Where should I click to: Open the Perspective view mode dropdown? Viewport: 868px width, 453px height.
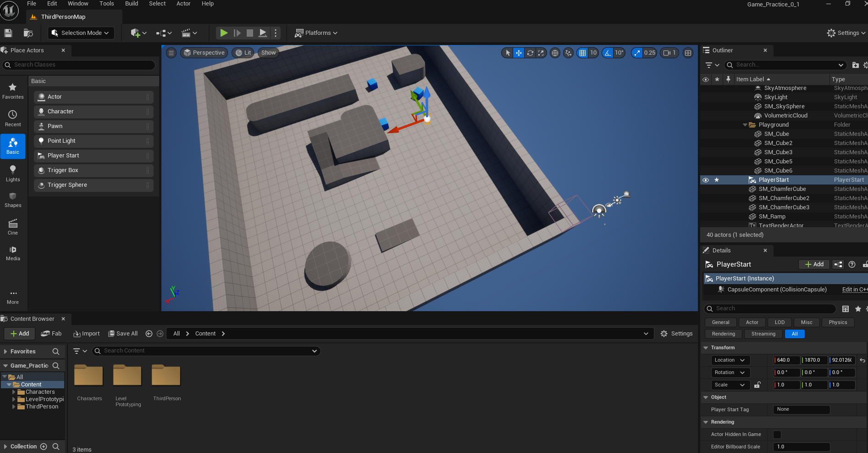(x=204, y=53)
